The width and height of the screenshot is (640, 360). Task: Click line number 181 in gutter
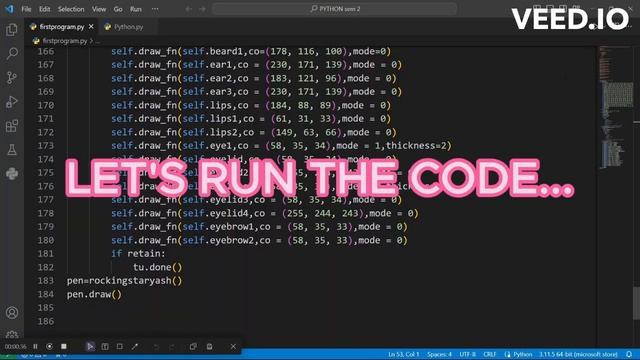click(x=46, y=253)
